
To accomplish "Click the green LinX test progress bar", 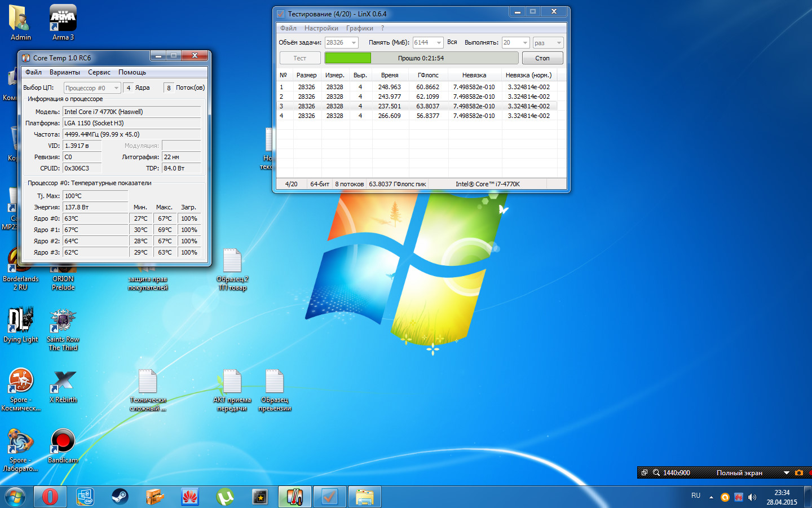I will 421,58.
